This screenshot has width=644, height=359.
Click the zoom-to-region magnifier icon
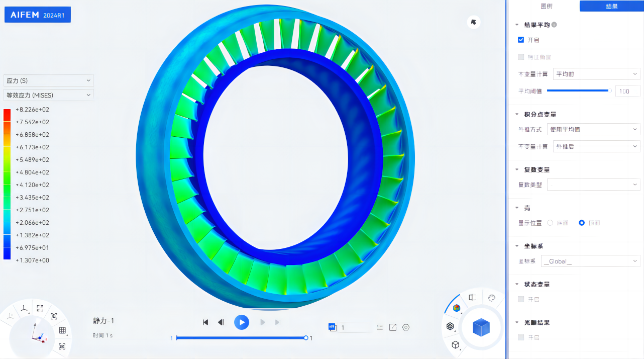click(x=54, y=316)
